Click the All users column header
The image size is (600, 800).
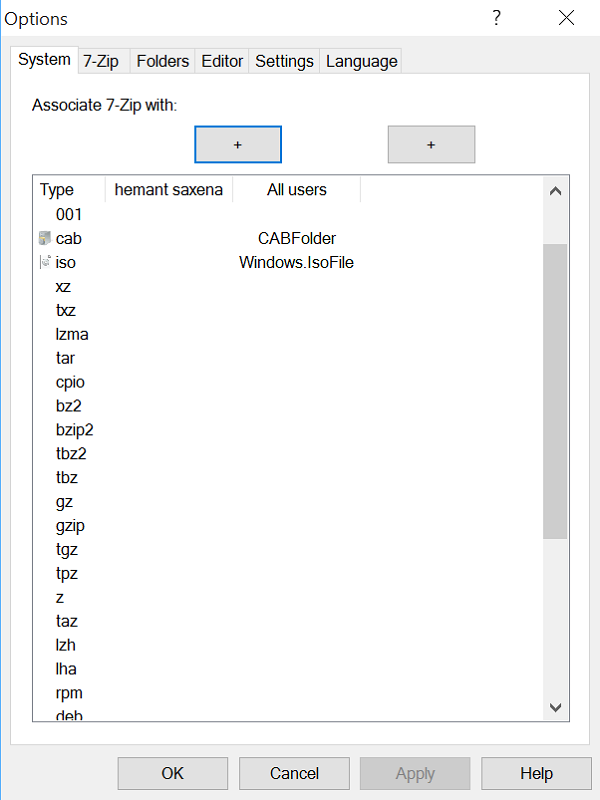[x=296, y=189]
